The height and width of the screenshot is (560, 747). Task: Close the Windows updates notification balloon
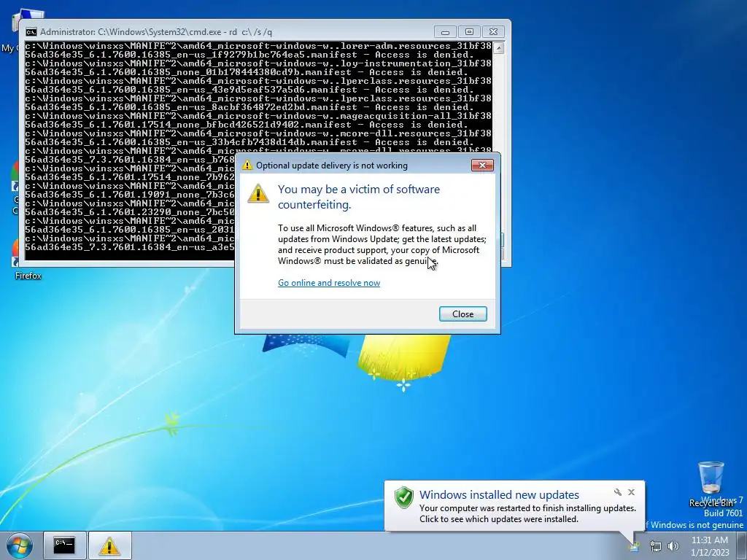(631, 492)
